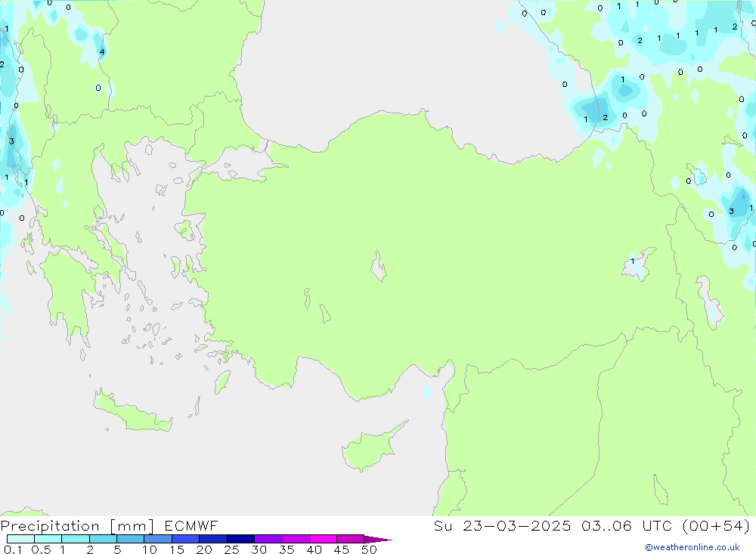This screenshot has height=554, width=756.
Task: Click the island of Crete on the map
Action: 132,411
